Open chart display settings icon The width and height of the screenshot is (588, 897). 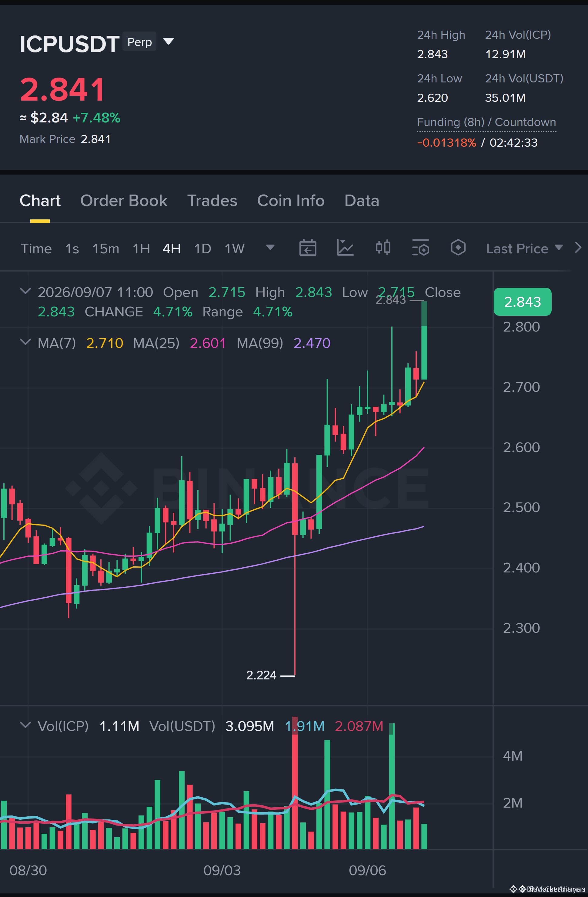click(x=421, y=248)
